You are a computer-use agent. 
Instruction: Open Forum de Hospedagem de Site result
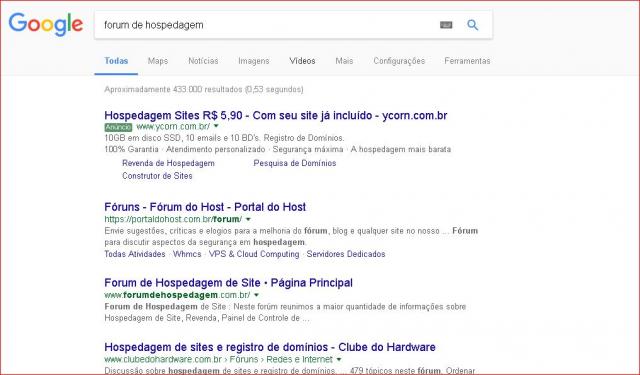tap(229, 283)
